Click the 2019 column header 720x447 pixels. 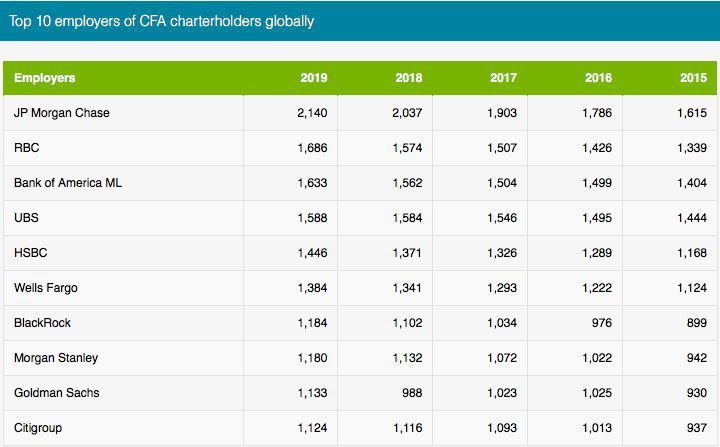[x=313, y=78]
